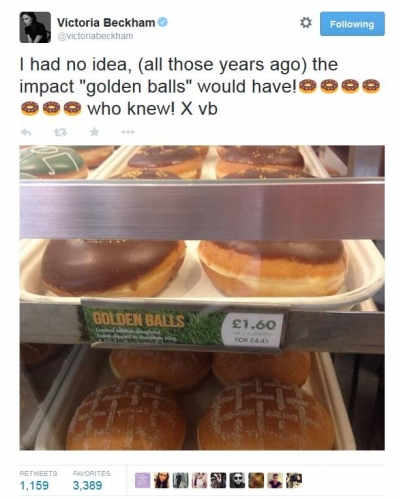Click the RETWEETS label
Screen dimensions: 401x500
(x=38, y=473)
